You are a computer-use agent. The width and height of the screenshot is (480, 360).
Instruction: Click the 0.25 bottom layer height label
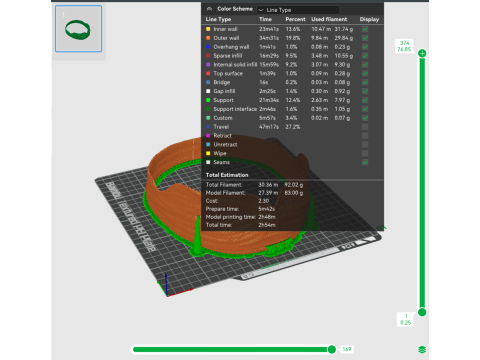tap(406, 322)
